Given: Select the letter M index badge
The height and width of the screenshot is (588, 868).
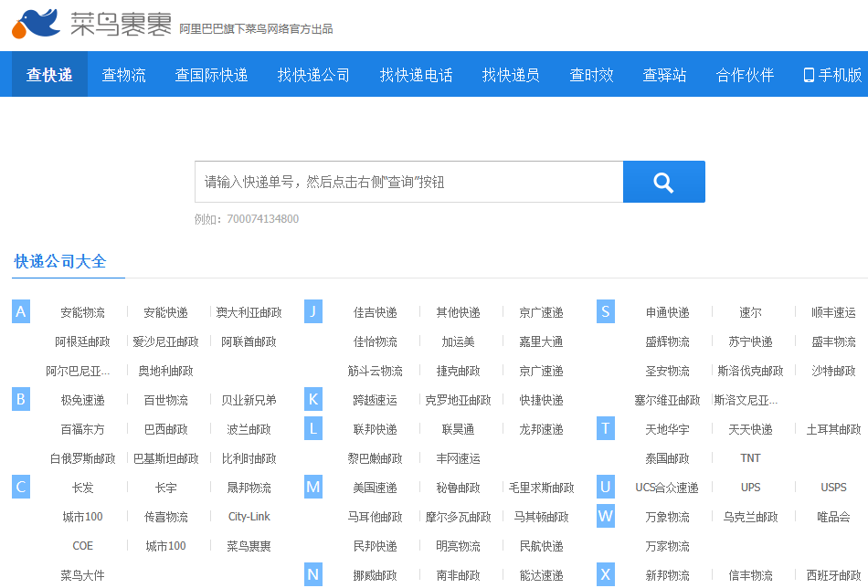Looking at the screenshot, I should point(313,488).
